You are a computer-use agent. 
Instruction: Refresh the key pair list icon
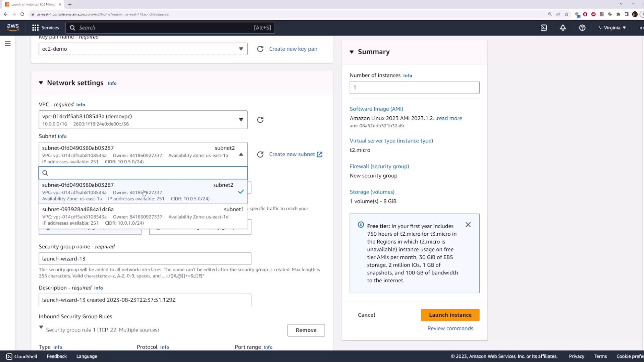click(260, 49)
